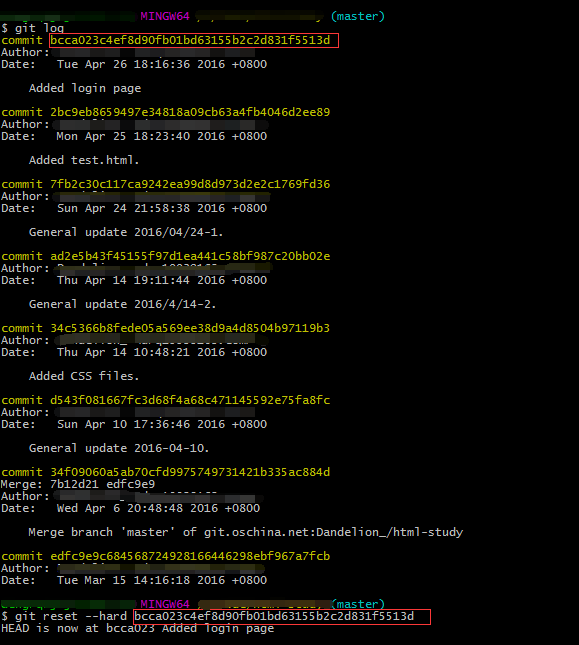This screenshot has height=645, width=579.
Task: Click 'Merge: 7b12d21 edfc9e9' line
Action: click(78, 484)
